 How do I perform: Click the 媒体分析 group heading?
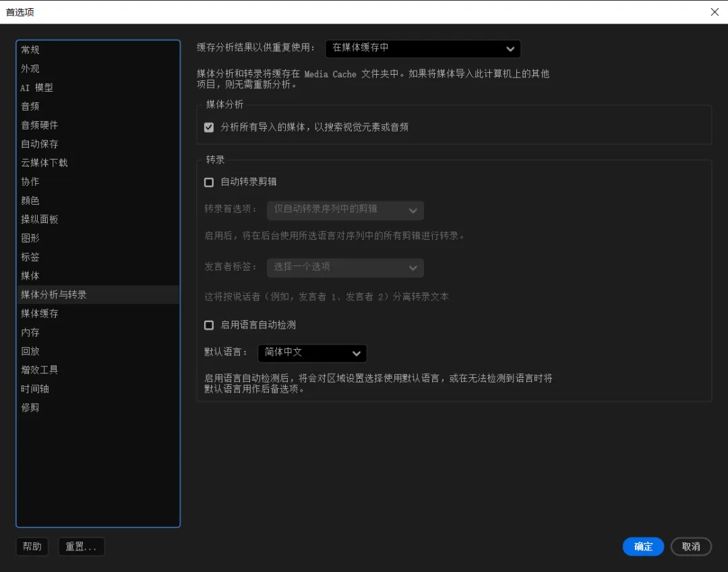[224, 104]
